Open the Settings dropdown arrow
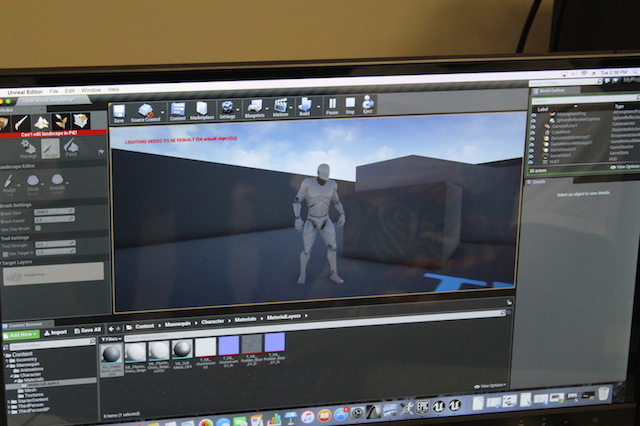Screen dimensions: 640x426 [x=238, y=109]
